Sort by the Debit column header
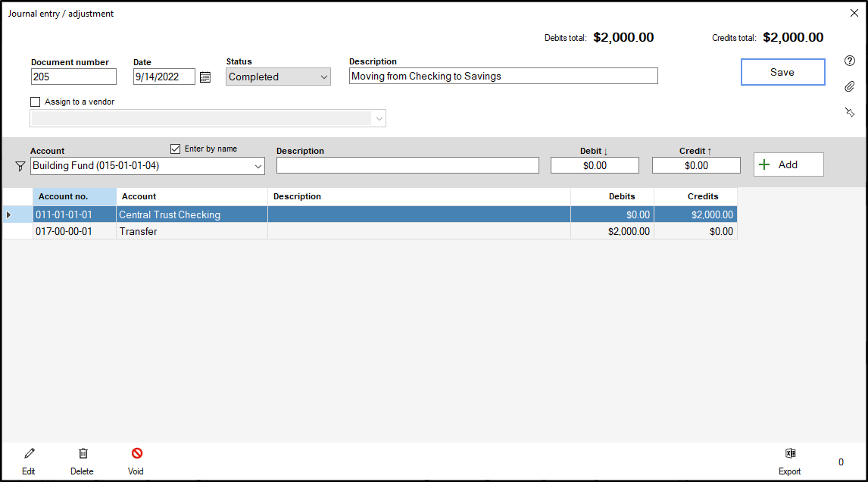868x482 pixels. [x=594, y=150]
